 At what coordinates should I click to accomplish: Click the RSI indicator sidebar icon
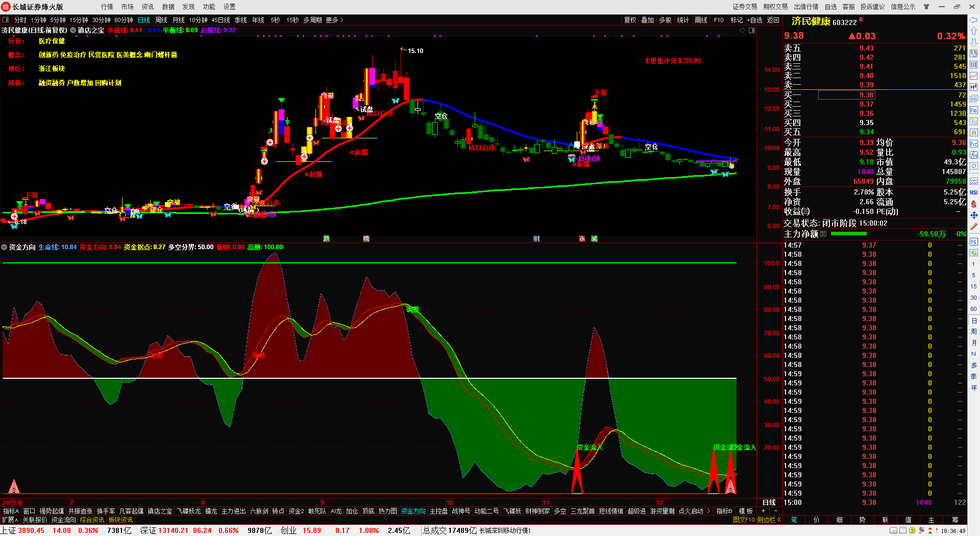coord(974,192)
